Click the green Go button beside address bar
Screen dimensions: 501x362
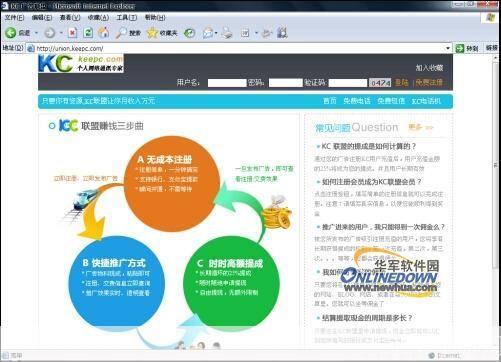point(467,48)
